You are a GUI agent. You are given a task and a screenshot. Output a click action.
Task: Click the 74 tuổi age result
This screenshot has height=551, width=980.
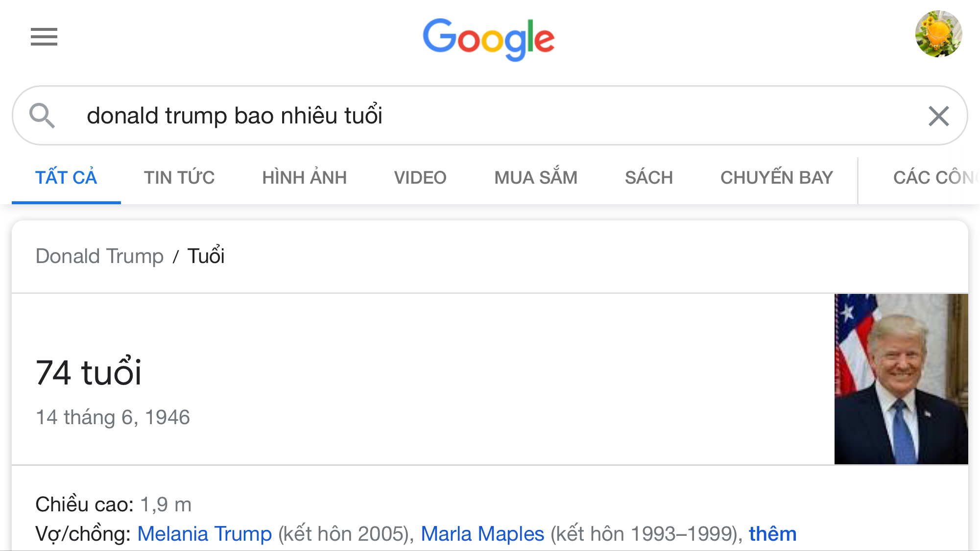(x=89, y=372)
